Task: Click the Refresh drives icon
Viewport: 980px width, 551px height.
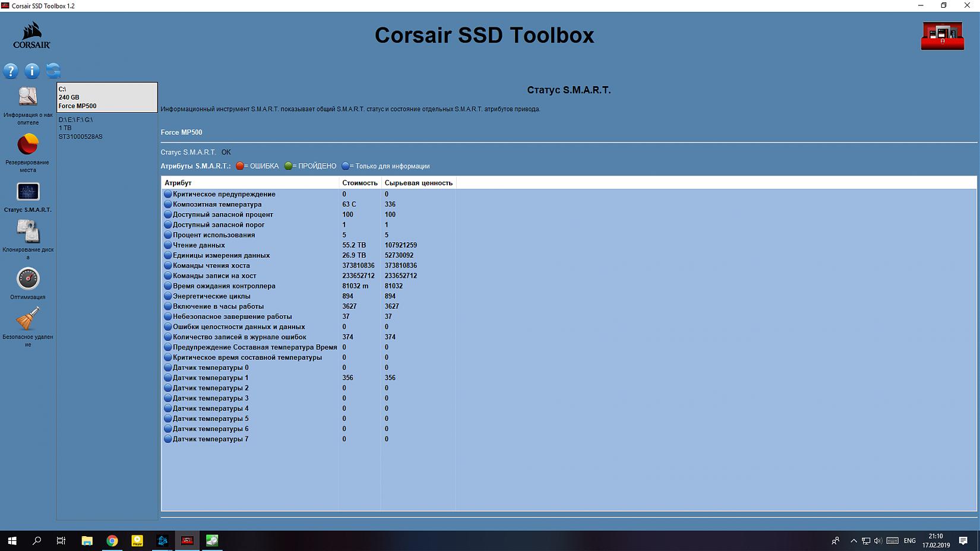Action: coord(53,71)
